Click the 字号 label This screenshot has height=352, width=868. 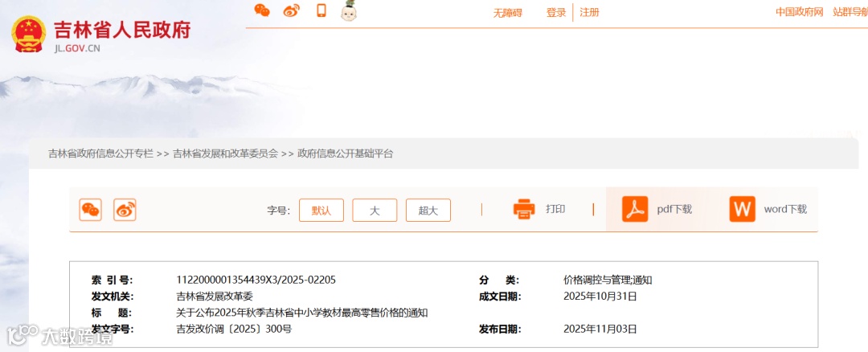[x=278, y=211]
